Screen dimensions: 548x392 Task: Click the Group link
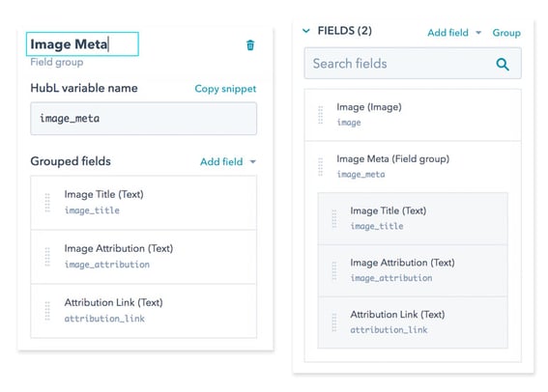[x=506, y=33]
